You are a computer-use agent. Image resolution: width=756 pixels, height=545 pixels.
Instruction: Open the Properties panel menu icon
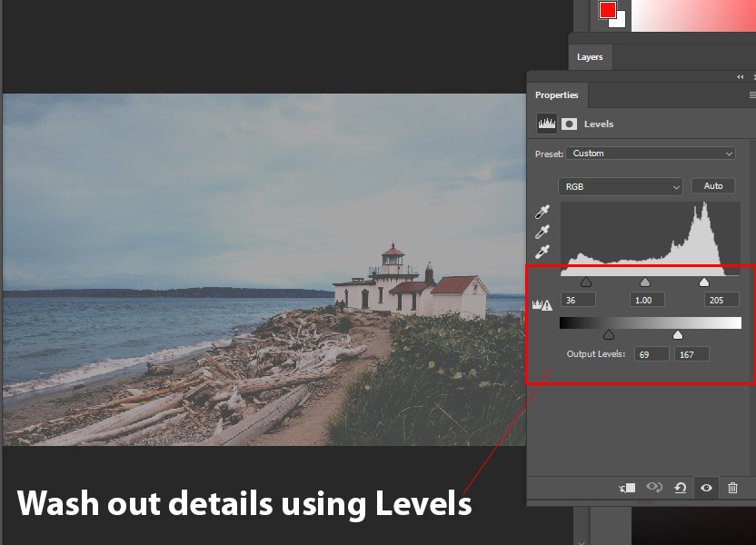[752, 95]
